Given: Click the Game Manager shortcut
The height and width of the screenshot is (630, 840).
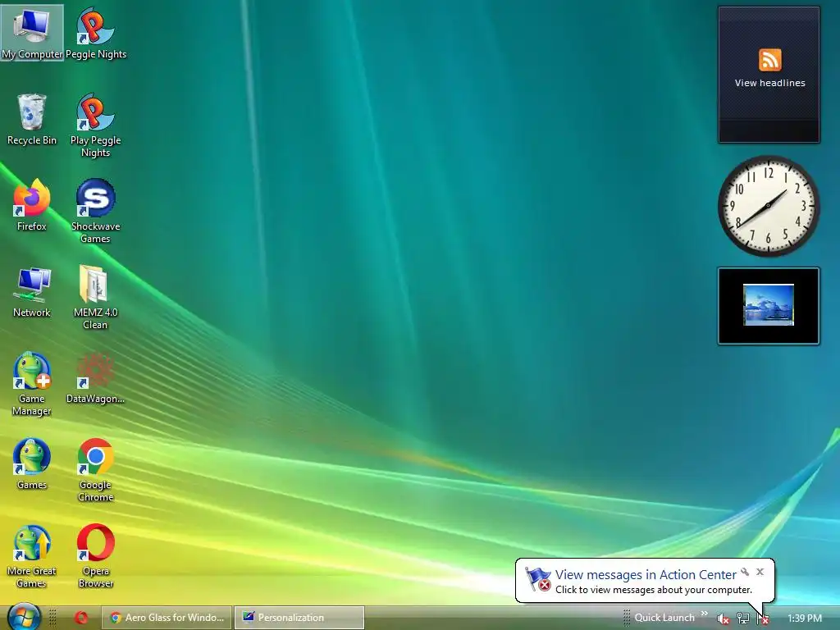Looking at the screenshot, I should [32, 383].
